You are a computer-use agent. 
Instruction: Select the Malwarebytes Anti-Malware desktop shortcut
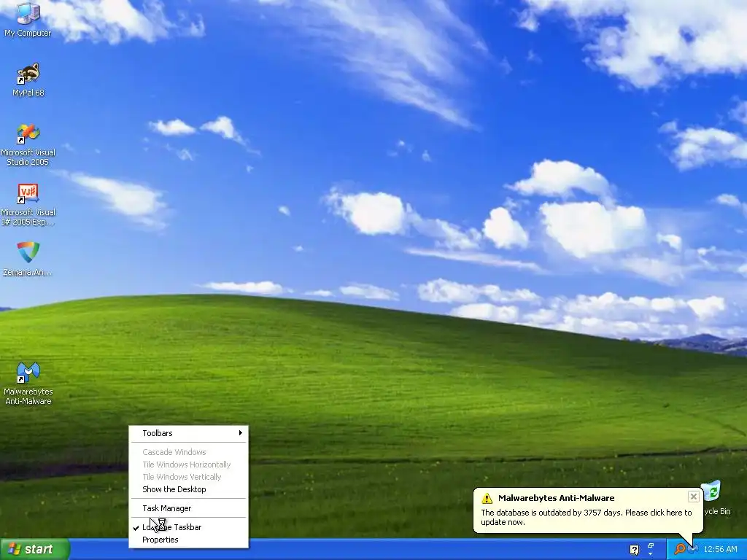pos(28,384)
